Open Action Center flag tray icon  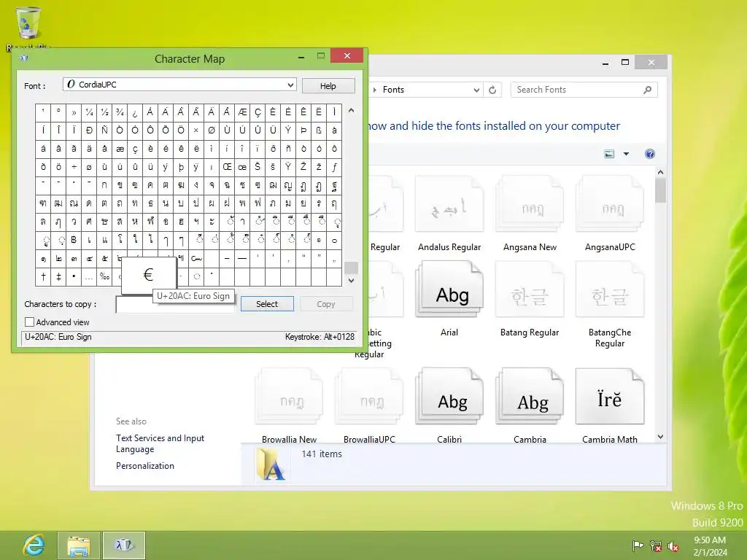point(638,546)
